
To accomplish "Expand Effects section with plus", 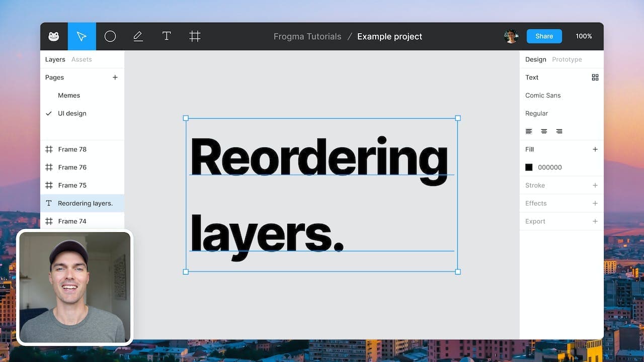I will click(x=595, y=204).
